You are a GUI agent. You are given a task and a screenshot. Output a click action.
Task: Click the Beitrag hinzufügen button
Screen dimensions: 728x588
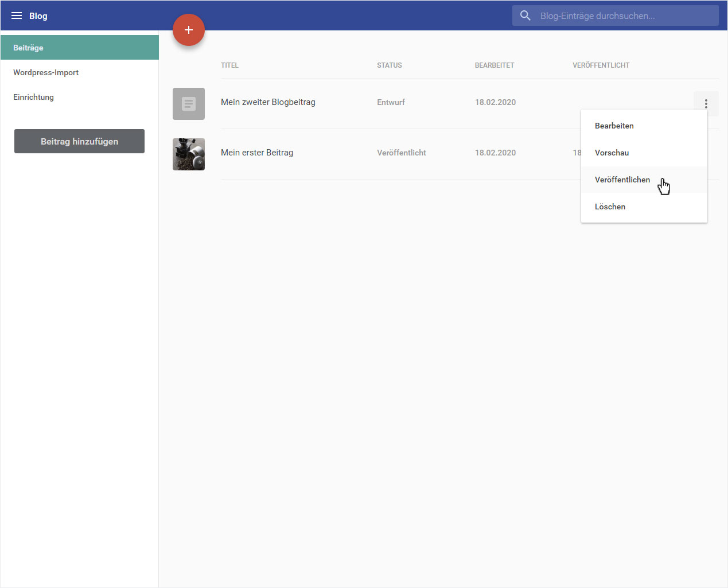pyautogui.click(x=79, y=141)
